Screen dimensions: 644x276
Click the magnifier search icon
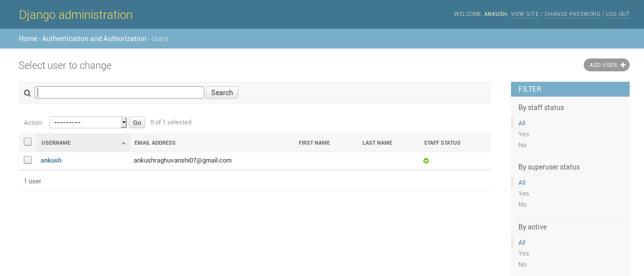click(x=28, y=93)
